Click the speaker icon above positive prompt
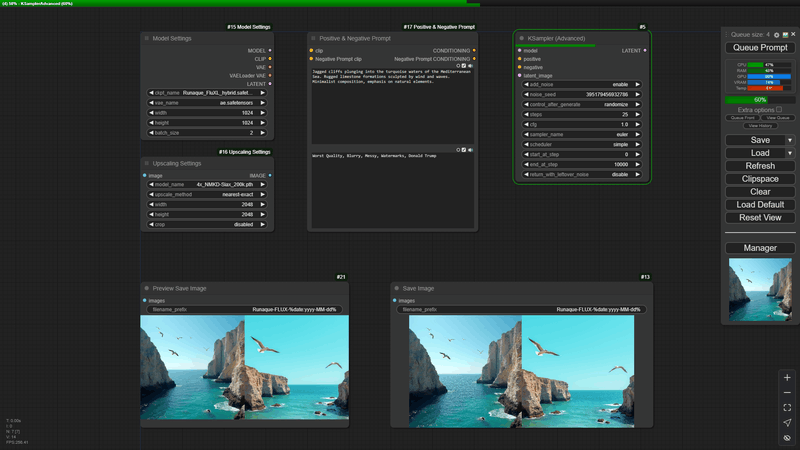Image resolution: width=800 pixels, height=450 pixels. pyautogui.click(x=470, y=66)
